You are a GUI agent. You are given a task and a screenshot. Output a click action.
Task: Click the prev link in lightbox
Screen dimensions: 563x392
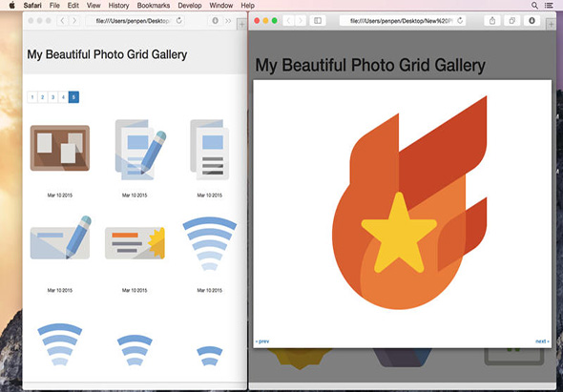point(262,341)
